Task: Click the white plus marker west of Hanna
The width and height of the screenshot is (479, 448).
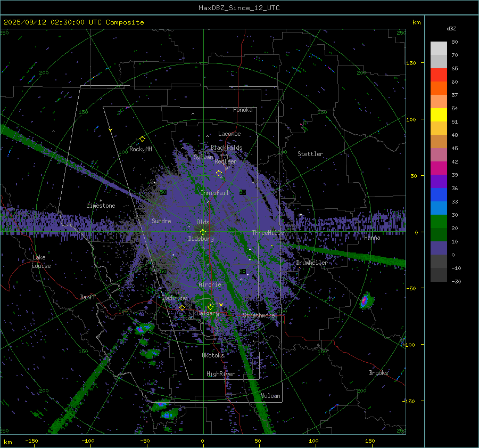Action: coord(301,214)
